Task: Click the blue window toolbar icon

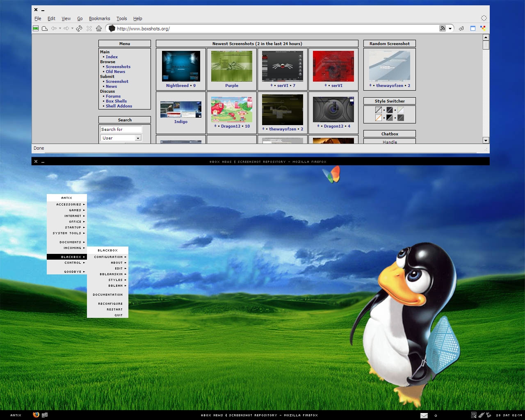Action: tap(473, 28)
